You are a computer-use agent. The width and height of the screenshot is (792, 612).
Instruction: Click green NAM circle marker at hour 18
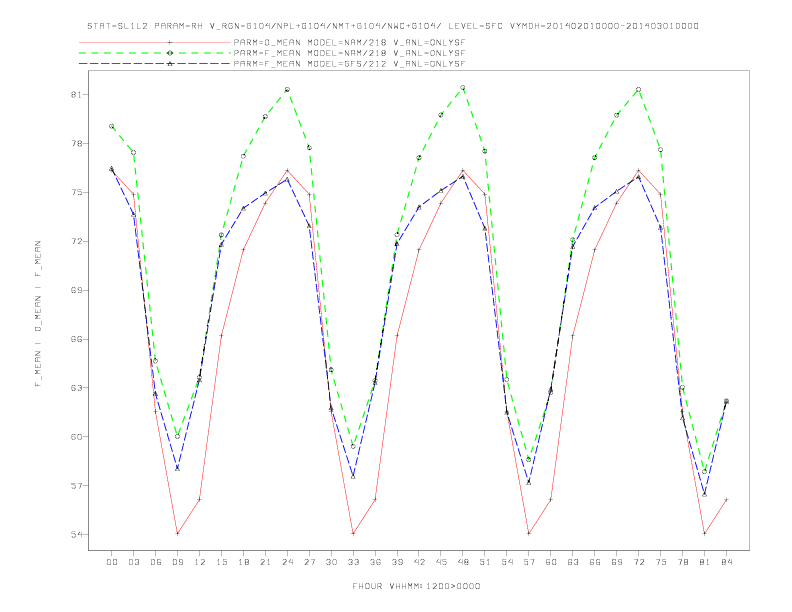(243, 156)
